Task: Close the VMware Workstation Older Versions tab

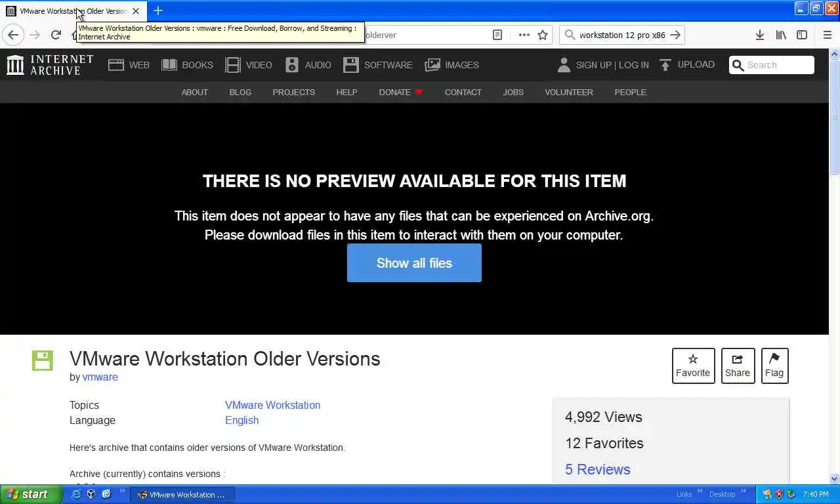Action: [136, 11]
